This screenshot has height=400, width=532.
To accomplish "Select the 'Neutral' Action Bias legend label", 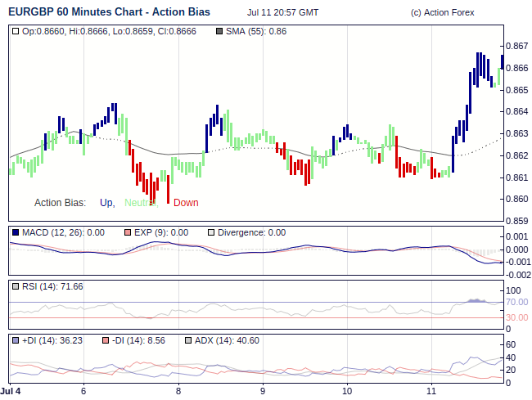I will click(x=141, y=203).
